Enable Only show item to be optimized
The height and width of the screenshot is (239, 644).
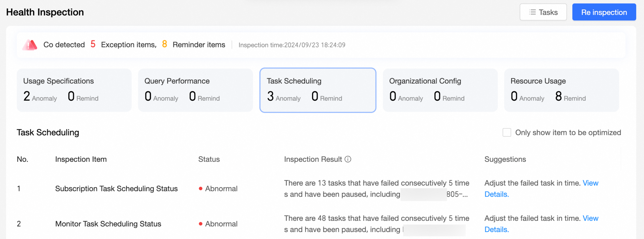(507, 132)
